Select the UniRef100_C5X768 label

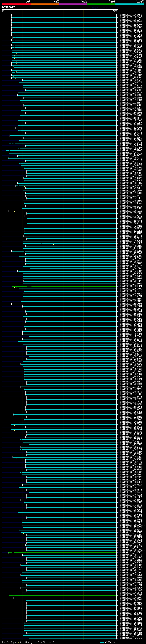tap(131, 50)
